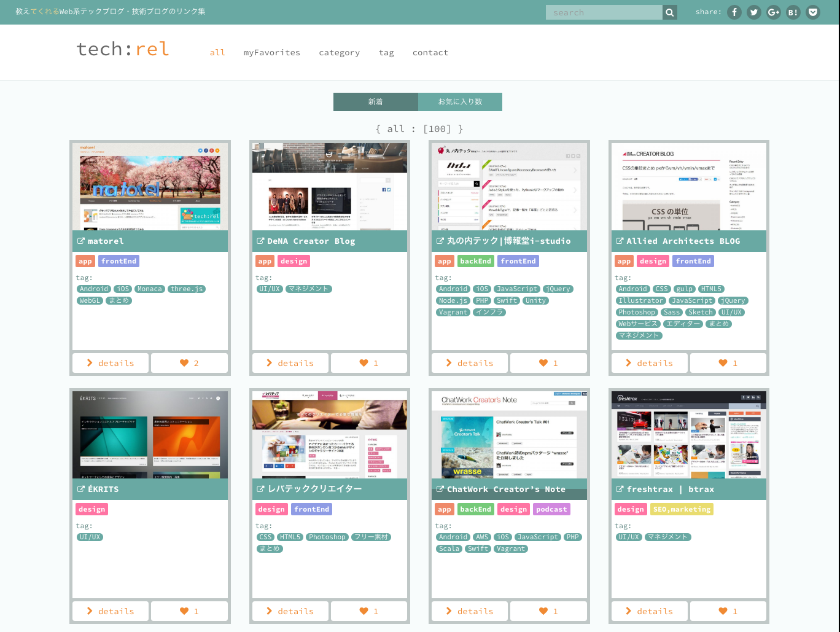Filter by the three.js tag

[187, 289]
